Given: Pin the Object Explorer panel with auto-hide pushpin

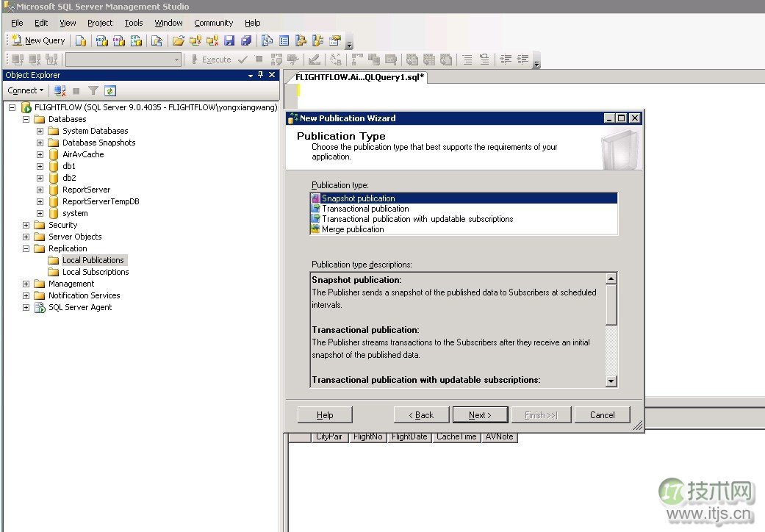Looking at the screenshot, I should pyautogui.click(x=261, y=75).
